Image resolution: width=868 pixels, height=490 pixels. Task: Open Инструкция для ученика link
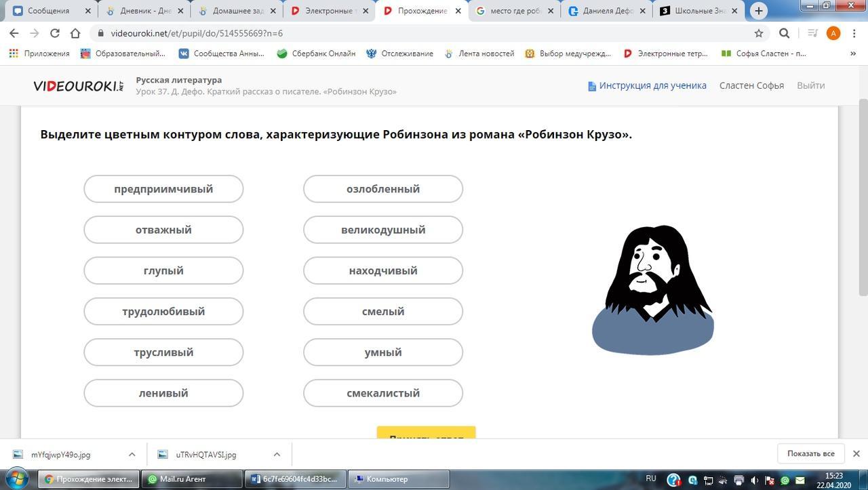click(647, 85)
